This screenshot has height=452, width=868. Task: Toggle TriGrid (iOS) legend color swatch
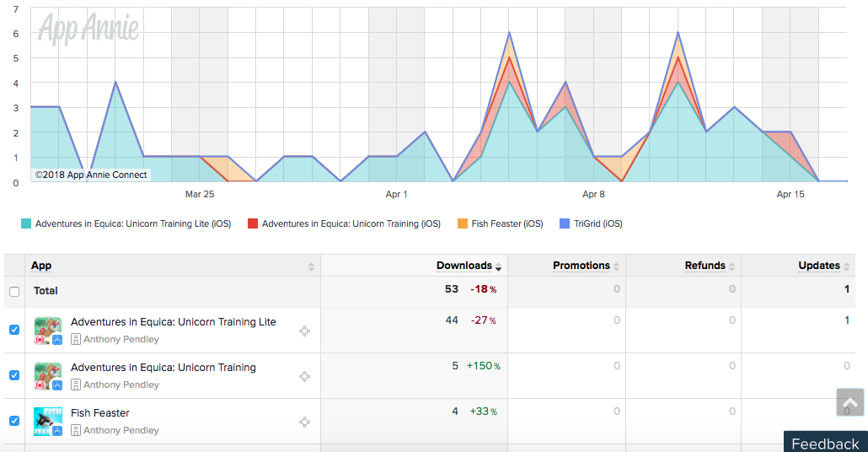pos(565,223)
